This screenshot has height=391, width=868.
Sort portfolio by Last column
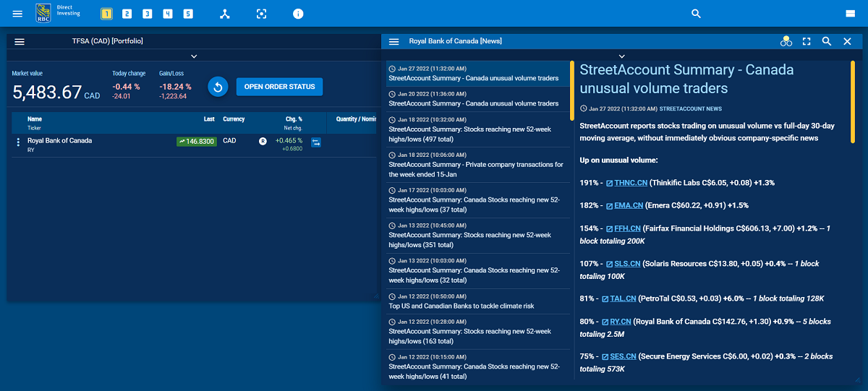209,119
